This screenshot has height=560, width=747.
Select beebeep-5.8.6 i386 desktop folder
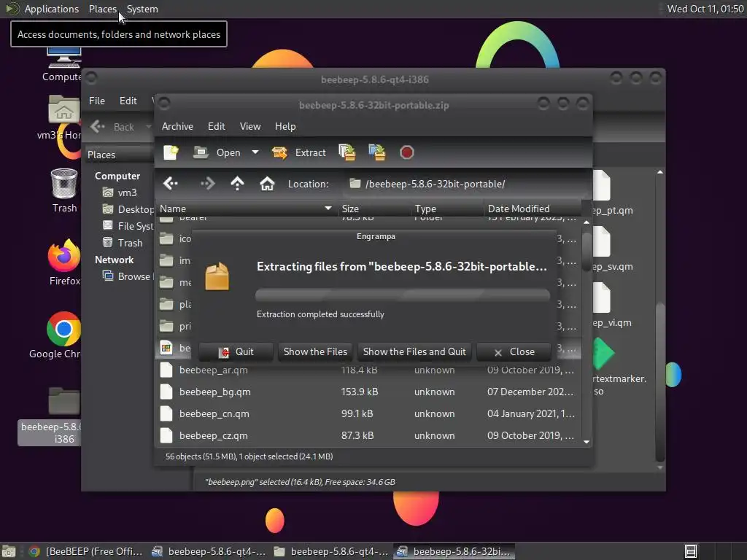(x=50, y=416)
